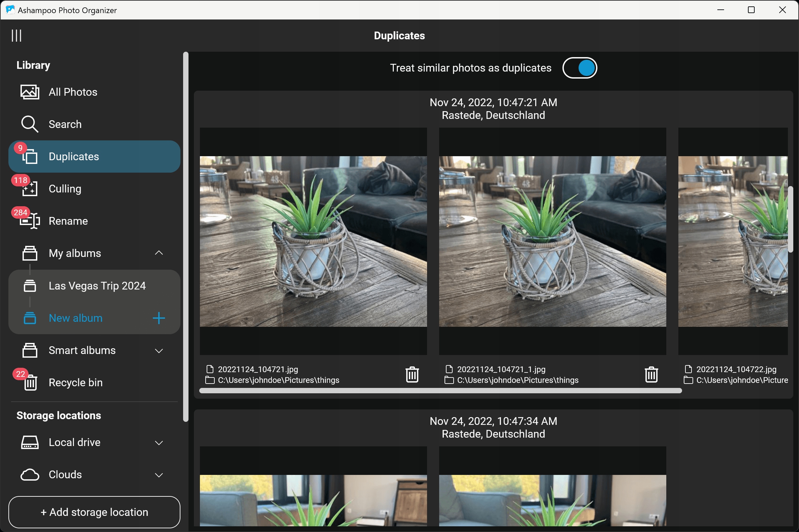Open Culling with 118 badge
Viewport: 799px width, 532px height.
tap(65, 189)
